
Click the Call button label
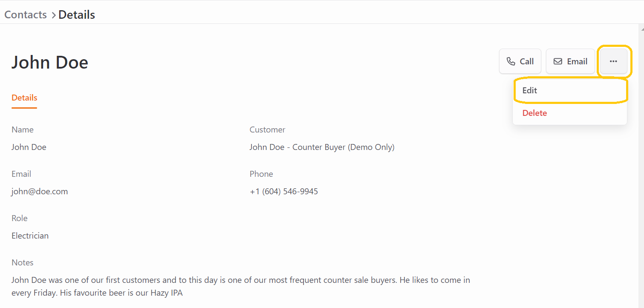(x=527, y=61)
